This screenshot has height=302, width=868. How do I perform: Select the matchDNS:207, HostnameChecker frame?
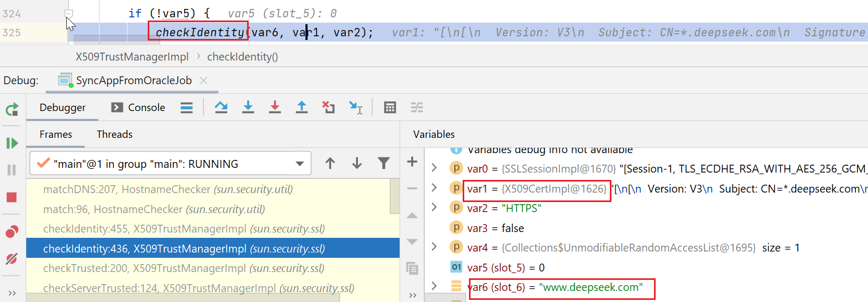point(168,189)
